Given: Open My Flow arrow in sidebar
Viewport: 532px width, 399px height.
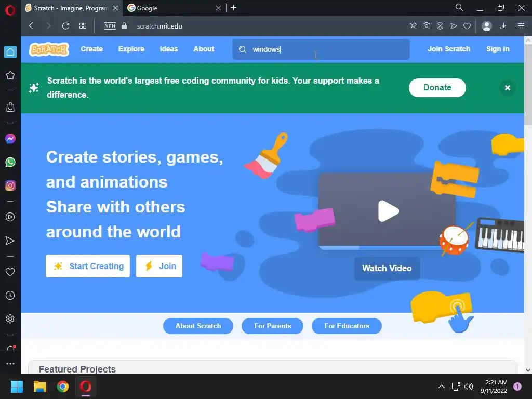Looking at the screenshot, I should tap(10, 241).
